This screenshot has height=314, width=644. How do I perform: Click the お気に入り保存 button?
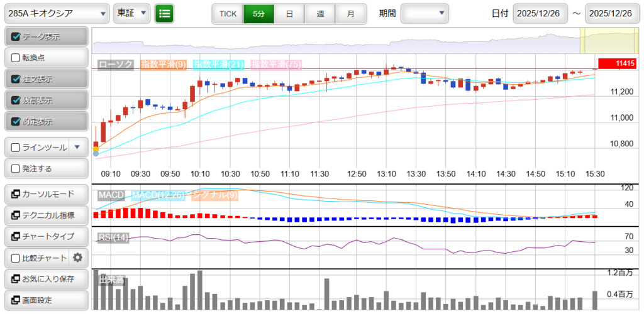[46, 279]
